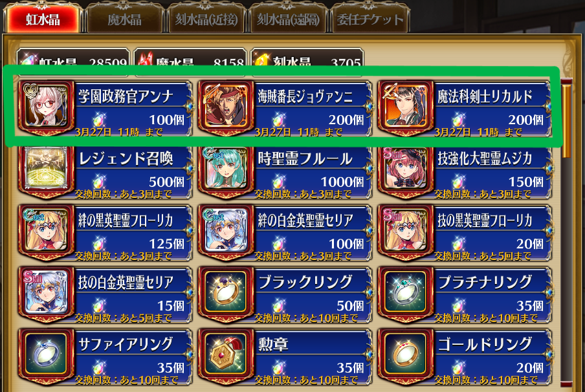Select the 虹水晶 tab
585x392 pixels.
pos(43,19)
